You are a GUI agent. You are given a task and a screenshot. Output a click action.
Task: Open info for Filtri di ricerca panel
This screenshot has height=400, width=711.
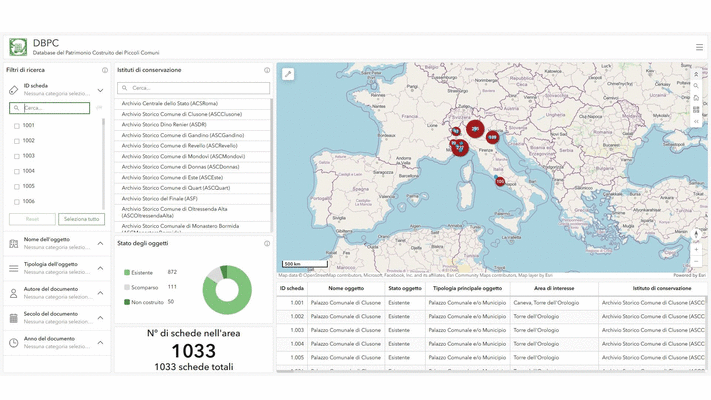click(x=105, y=70)
